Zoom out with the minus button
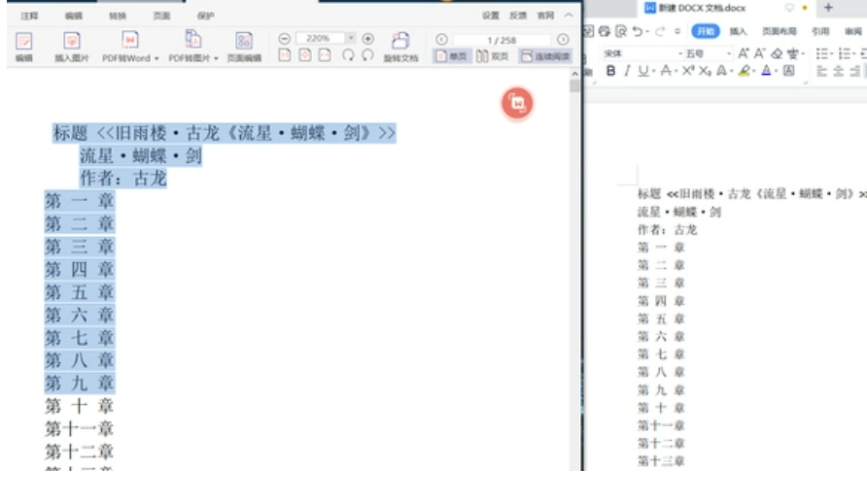The height and width of the screenshot is (504, 867). click(x=284, y=39)
